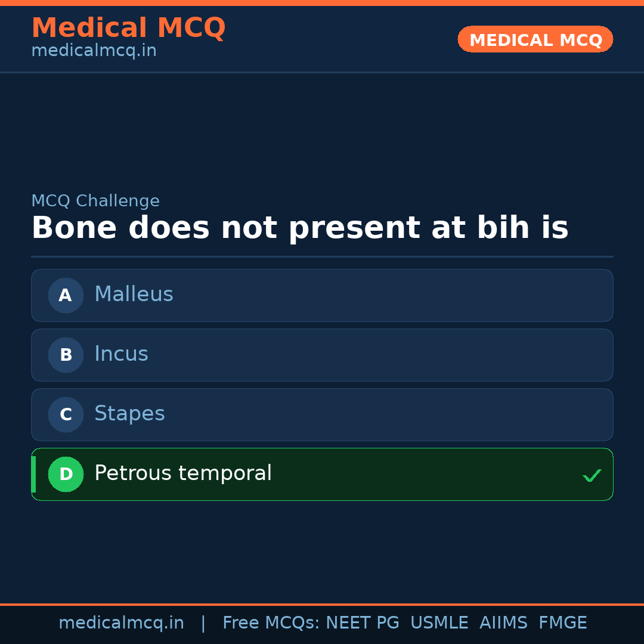Pick the Stapes answer text
The width and height of the screenshot is (644, 644).
point(129,414)
